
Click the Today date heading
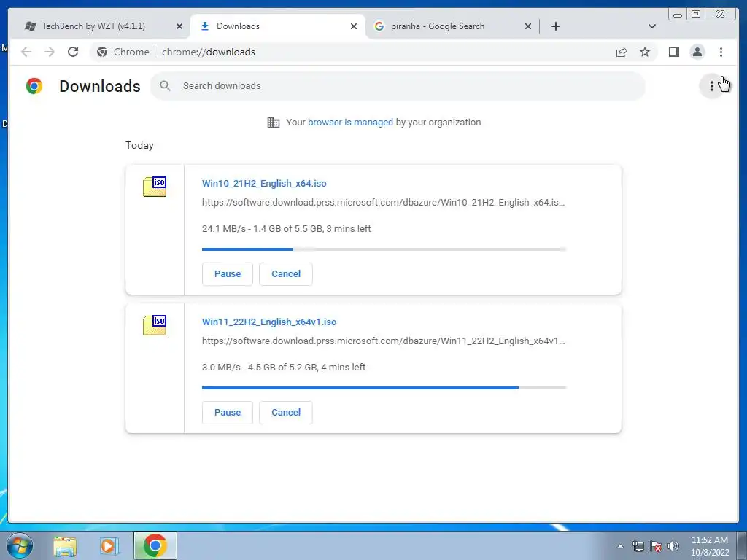(x=139, y=145)
